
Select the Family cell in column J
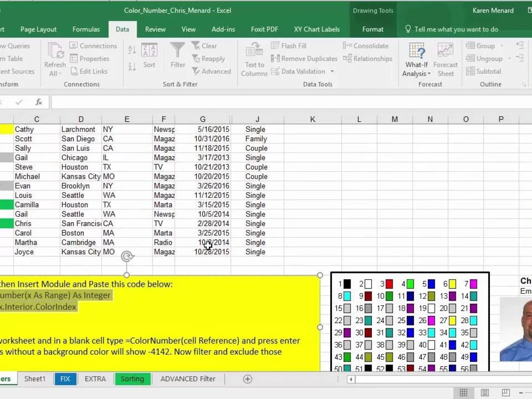click(257, 139)
